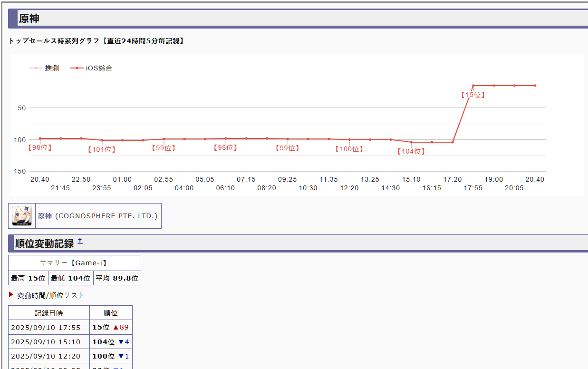Click the 最高 15位 summary cell
Viewport: 588px width, 369px height.
click(x=28, y=278)
